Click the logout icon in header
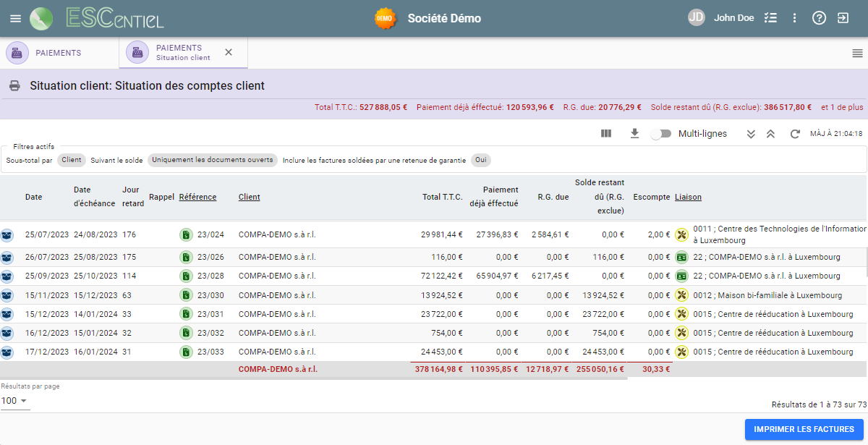 [843, 18]
